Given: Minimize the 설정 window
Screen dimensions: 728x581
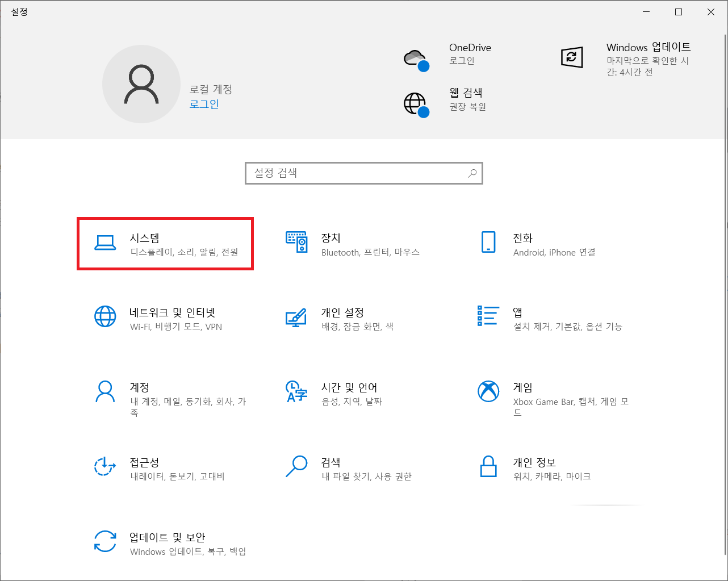Looking at the screenshot, I should (x=646, y=12).
